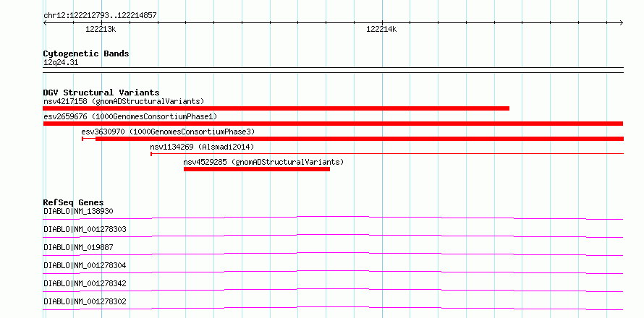Click the nsv4217158 structural variant bar
Image resolution: width=644 pixels, height=318 pixels.
pyautogui.click(x=276, y=108)
